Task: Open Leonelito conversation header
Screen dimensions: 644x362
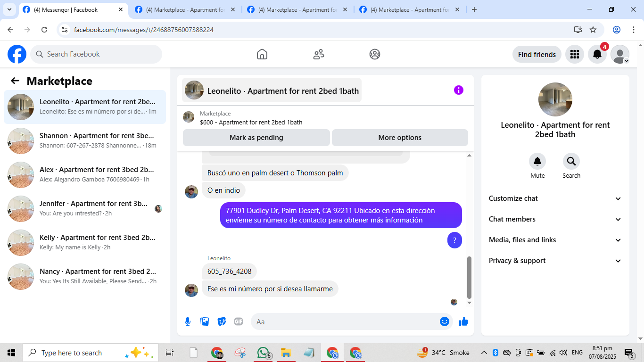Action: (272, 90)
